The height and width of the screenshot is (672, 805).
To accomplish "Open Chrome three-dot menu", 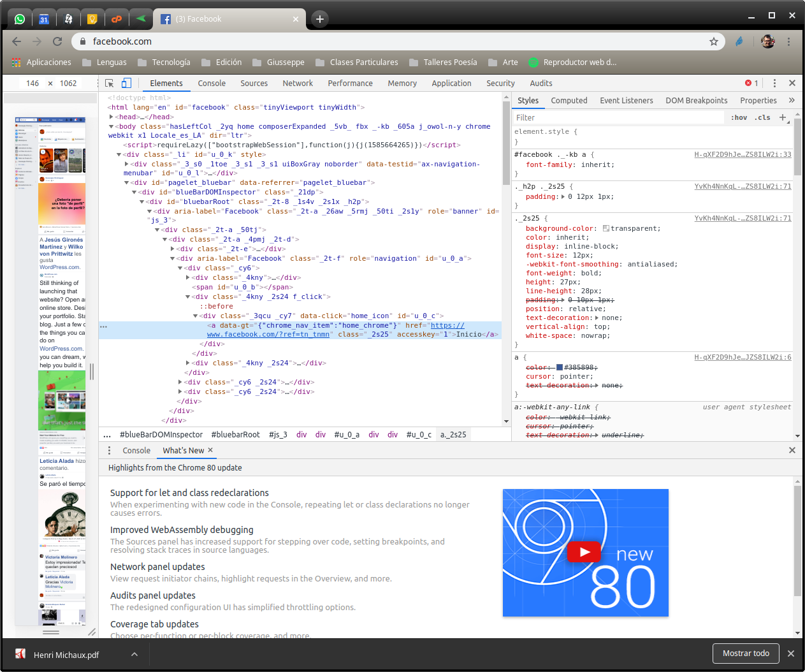I will click(788, 41).
